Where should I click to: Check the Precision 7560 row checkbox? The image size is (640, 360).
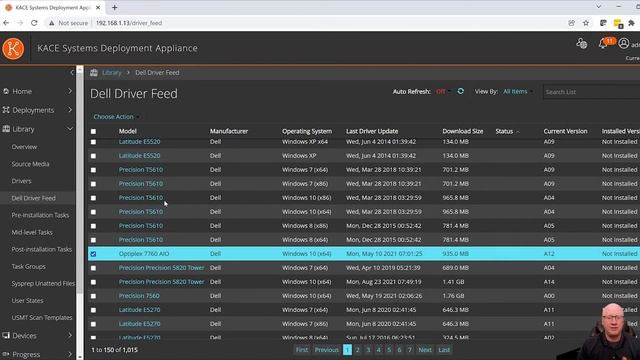93,296
